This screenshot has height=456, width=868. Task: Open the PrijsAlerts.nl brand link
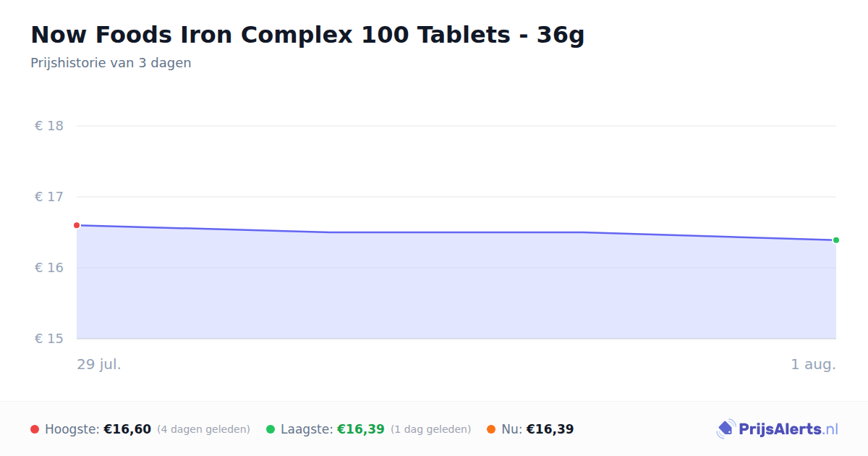[x=778, y=429]
